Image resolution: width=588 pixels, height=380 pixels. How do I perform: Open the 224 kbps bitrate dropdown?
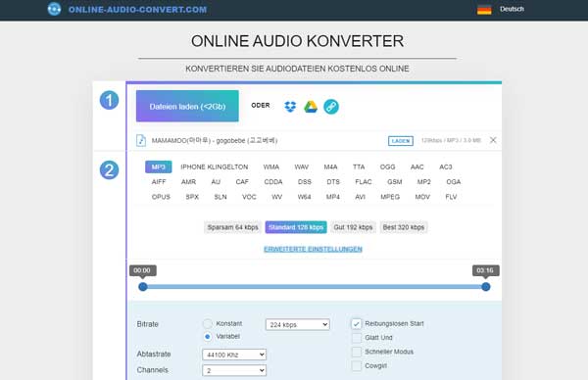click(298, 324)
